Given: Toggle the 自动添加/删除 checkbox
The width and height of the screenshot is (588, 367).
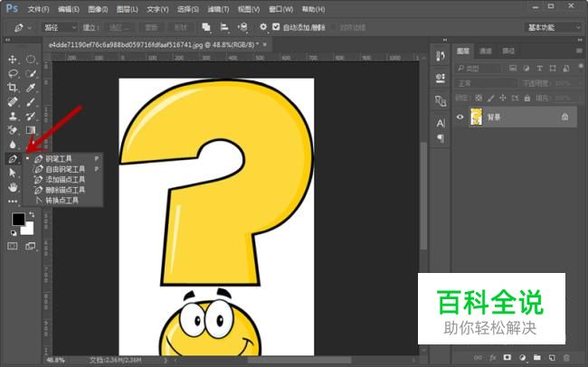Looking at the screenshot, I should (277, 28).
